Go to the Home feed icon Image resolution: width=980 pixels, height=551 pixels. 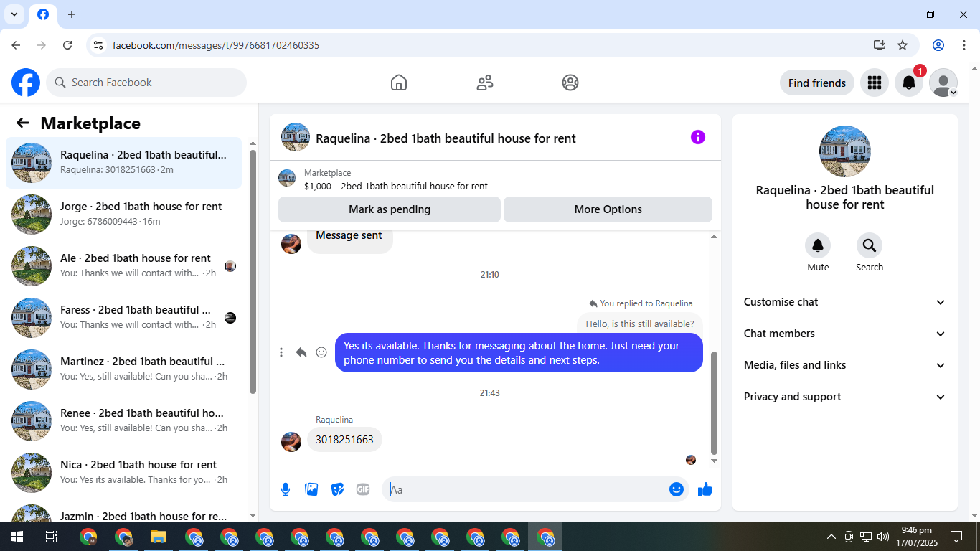[399, 83]
